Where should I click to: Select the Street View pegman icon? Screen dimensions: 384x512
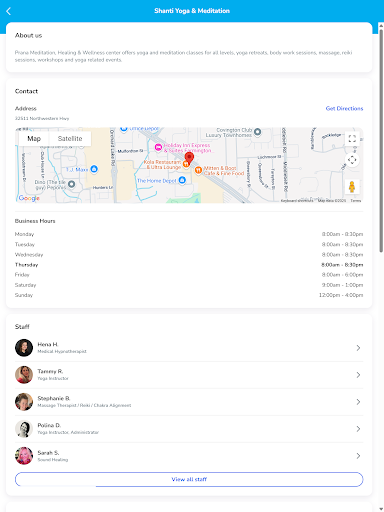[352, 187]
